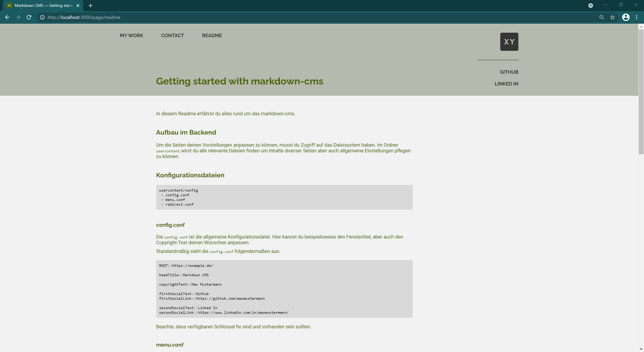The width and height of the screenshot is (644, 352).
Task: Click the tab search dropdown arrow icon
Action: (591, 6)
